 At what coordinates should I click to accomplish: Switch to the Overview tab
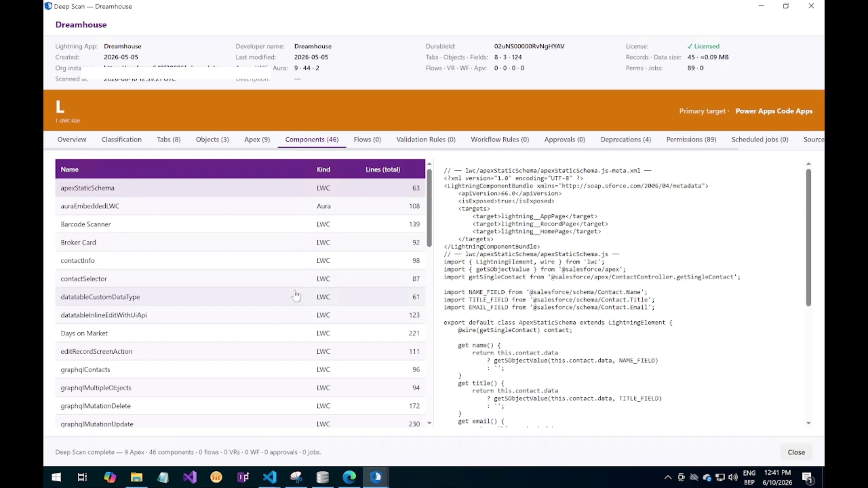coord(72,139)
